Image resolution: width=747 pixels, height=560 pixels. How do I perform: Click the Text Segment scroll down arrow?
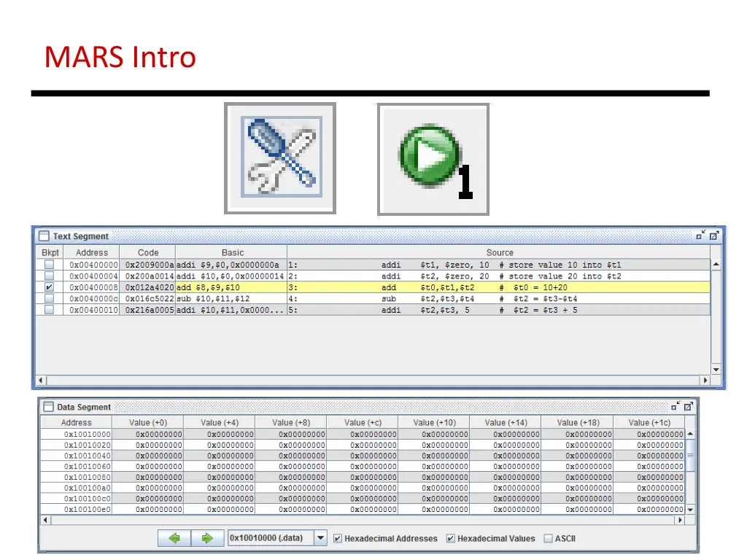click(x=716, y=370)
